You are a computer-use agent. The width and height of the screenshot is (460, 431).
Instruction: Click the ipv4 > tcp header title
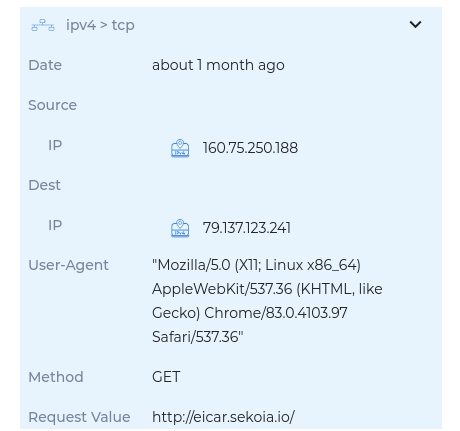[100, 25]
